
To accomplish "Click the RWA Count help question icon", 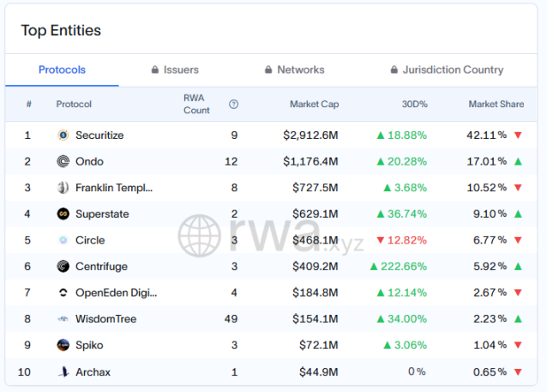I will (233, 105).
